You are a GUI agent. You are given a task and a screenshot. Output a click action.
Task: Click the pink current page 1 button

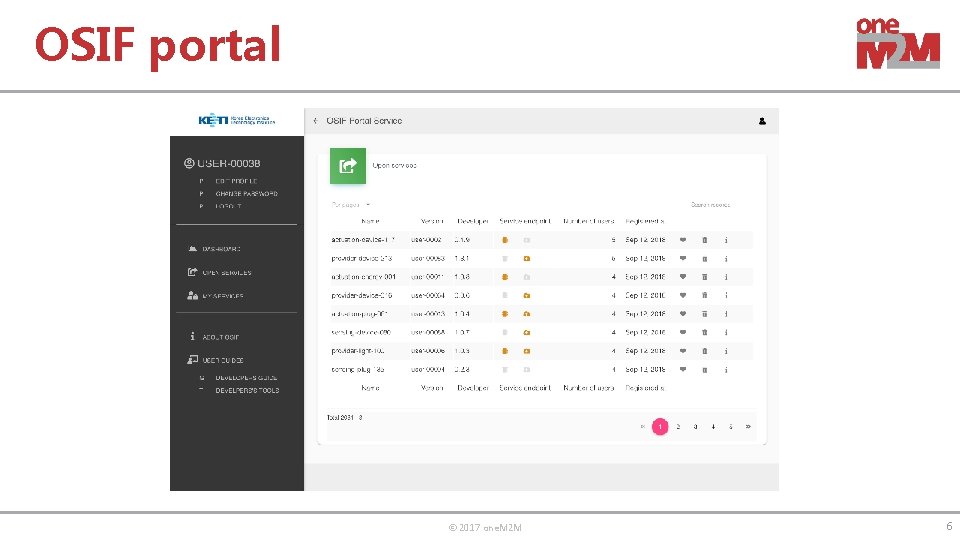(x=660, y=427)
